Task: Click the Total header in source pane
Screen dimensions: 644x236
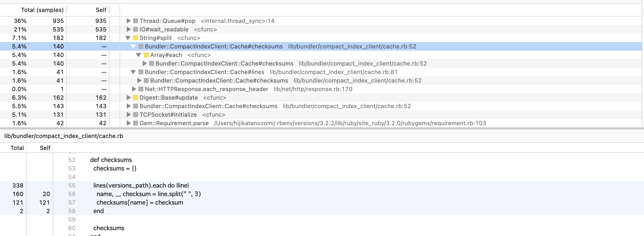Action: [x=17, y=148]
